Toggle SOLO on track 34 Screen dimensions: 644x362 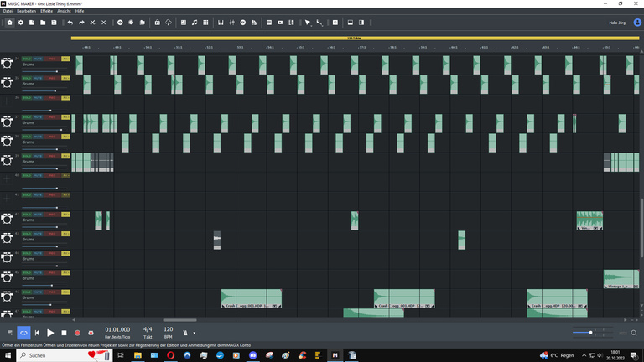coord(27,59)
